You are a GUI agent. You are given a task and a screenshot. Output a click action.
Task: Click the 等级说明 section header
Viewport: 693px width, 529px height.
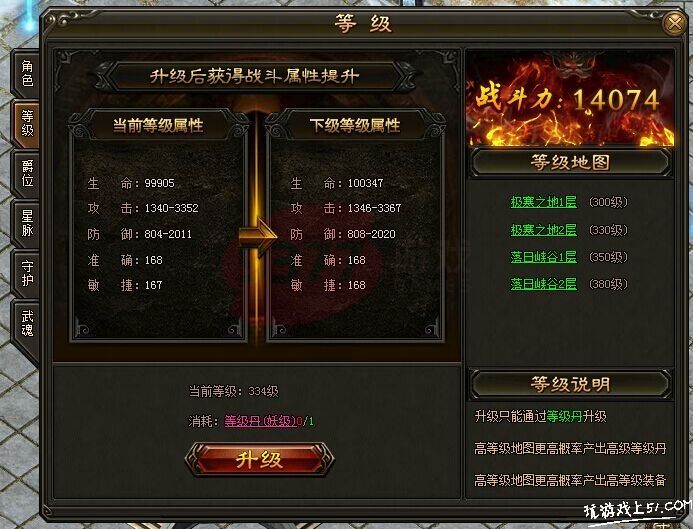point(570,384)
